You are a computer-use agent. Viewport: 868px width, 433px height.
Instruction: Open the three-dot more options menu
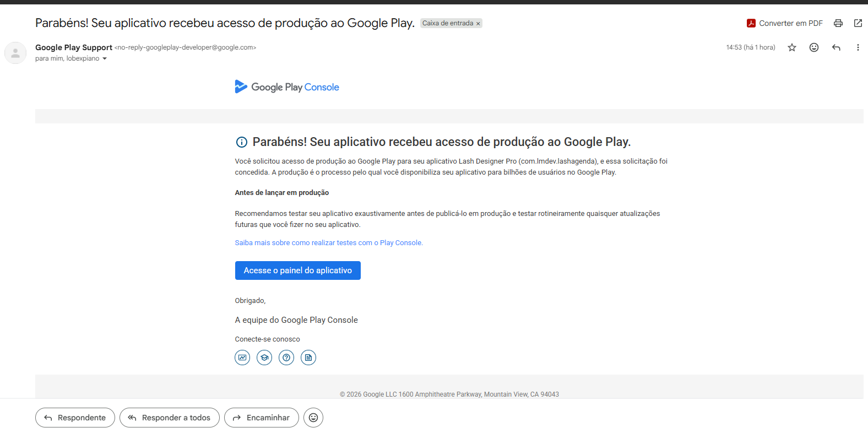(858, 47)
